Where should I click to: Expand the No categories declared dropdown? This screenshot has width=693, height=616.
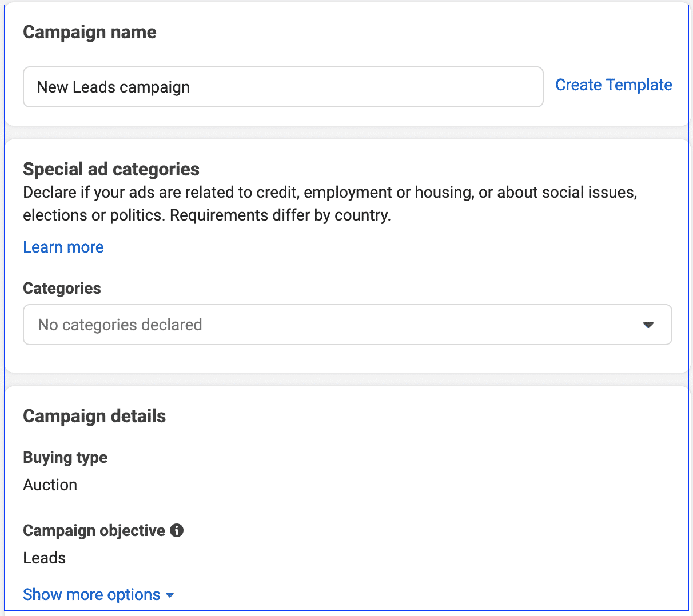348,325
